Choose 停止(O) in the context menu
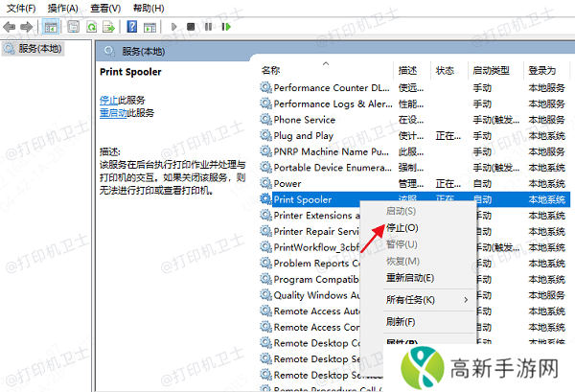Image resolution: width=575 pixels, height=392 pixels. point(402,228)
